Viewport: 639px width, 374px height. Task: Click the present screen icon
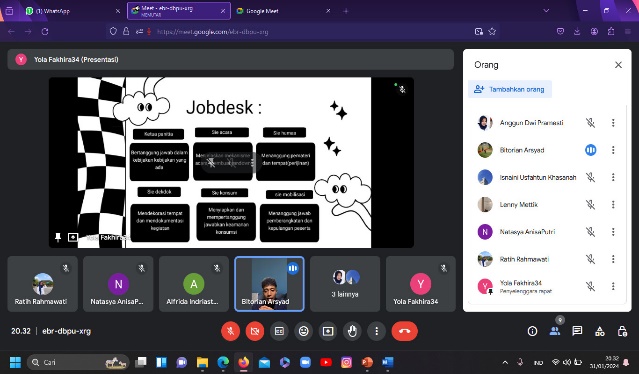328,331
